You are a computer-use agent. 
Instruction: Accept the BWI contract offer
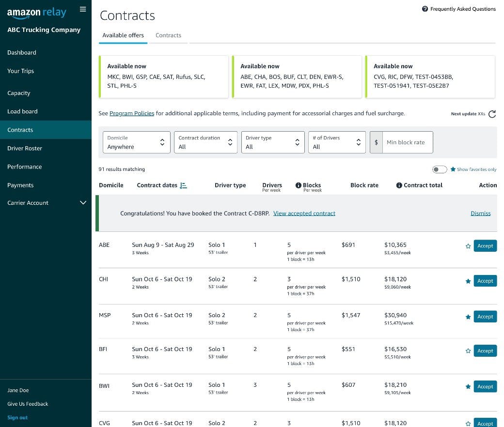point(485,386)
